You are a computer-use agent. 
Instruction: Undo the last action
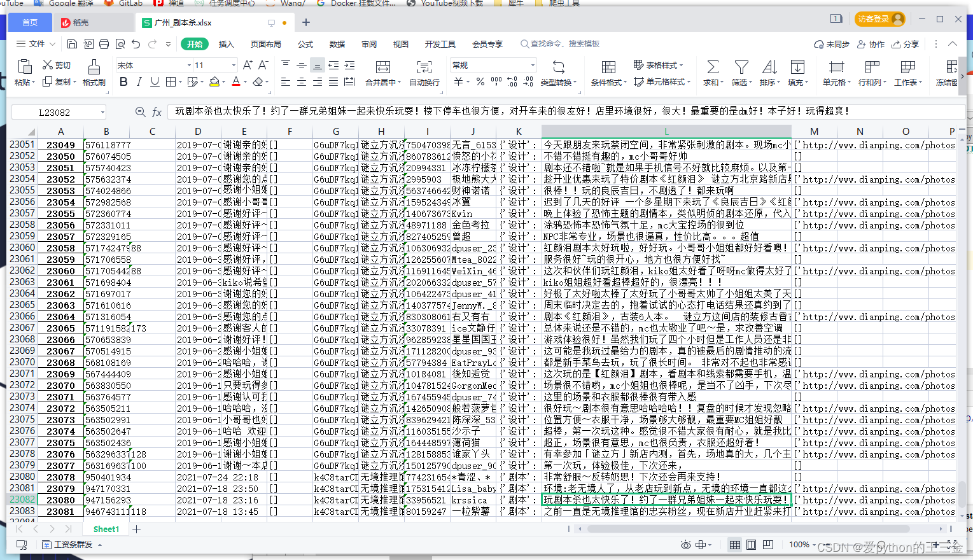tap(136, 44)
